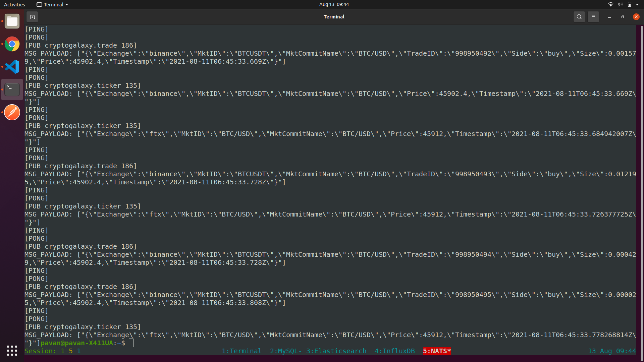This screenshot has height=362, width=644.
Task: Switch to the 3:Elasticsearch tmux window
Action: pos(336,351)
